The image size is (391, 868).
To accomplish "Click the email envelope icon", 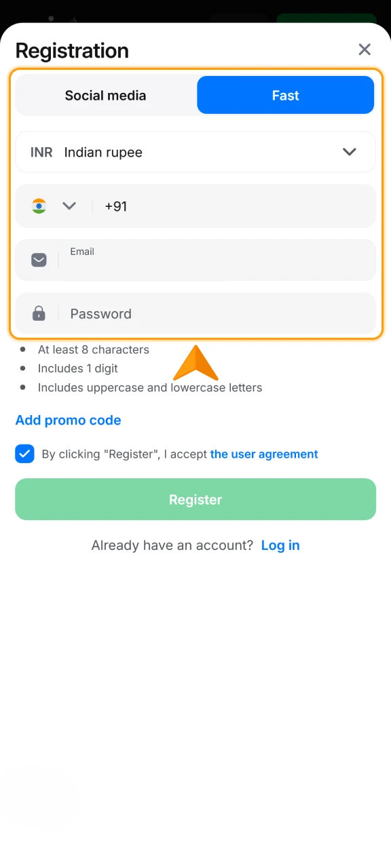I will click(39, 260).
